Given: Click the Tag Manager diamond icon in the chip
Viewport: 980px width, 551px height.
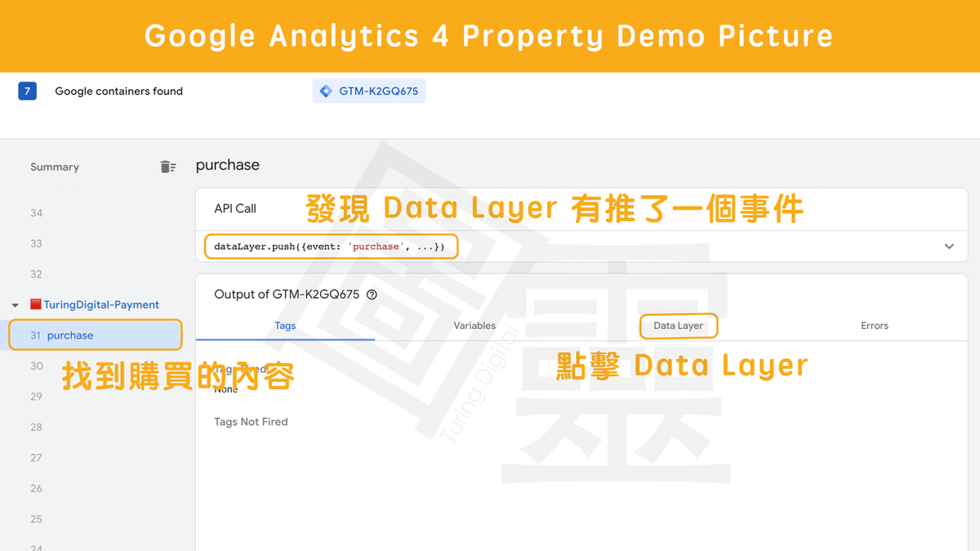Looking at the screenshot, I should coord(326,91).
